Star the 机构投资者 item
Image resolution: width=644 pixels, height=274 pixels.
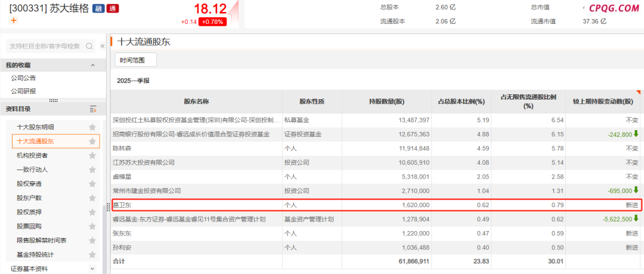click(92, 156)
